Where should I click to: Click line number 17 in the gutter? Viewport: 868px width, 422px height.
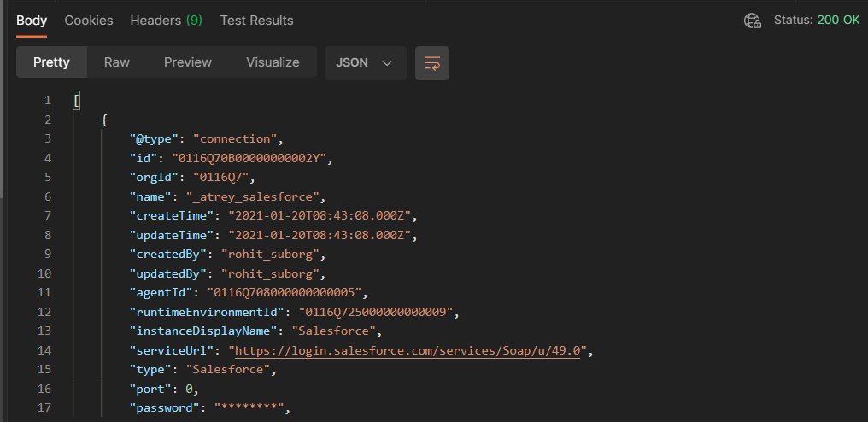click(x=44, y=408)
